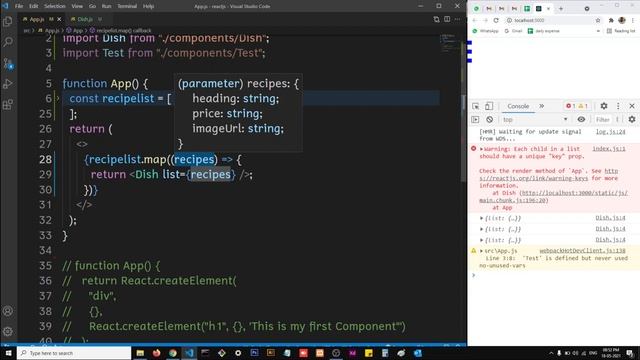640x360 pixels.
Task: Open the Run menu
Action: coord(106,6)
